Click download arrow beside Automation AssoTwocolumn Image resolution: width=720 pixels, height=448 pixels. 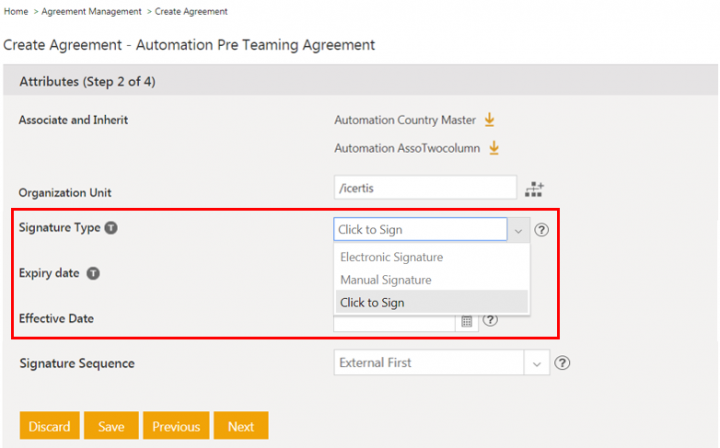(x=493, y=148)
